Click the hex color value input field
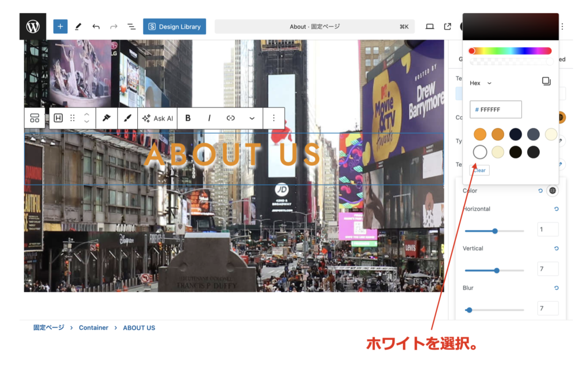The width and height of the screenshot is (588, 376). pos(496,110)
